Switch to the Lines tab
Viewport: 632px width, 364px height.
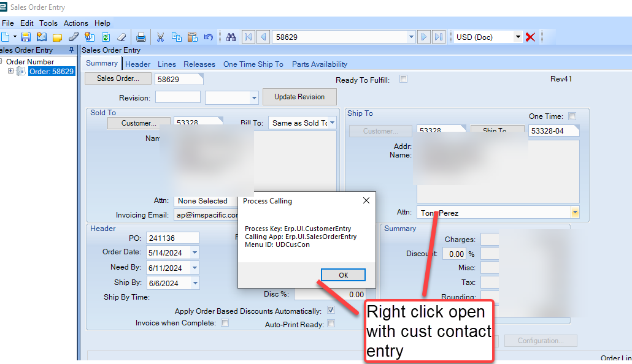(x=167, y=64)
